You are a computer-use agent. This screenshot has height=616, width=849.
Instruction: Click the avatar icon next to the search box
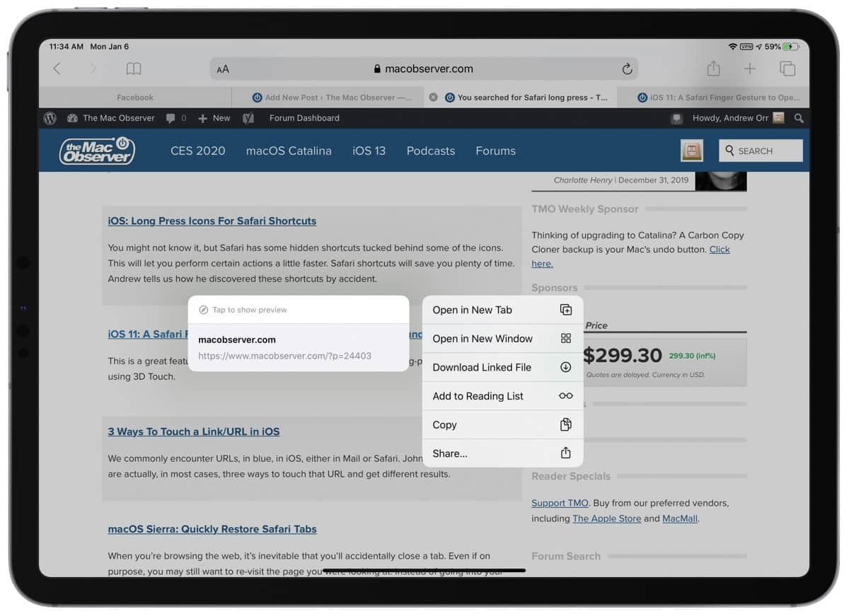[692, 151]
